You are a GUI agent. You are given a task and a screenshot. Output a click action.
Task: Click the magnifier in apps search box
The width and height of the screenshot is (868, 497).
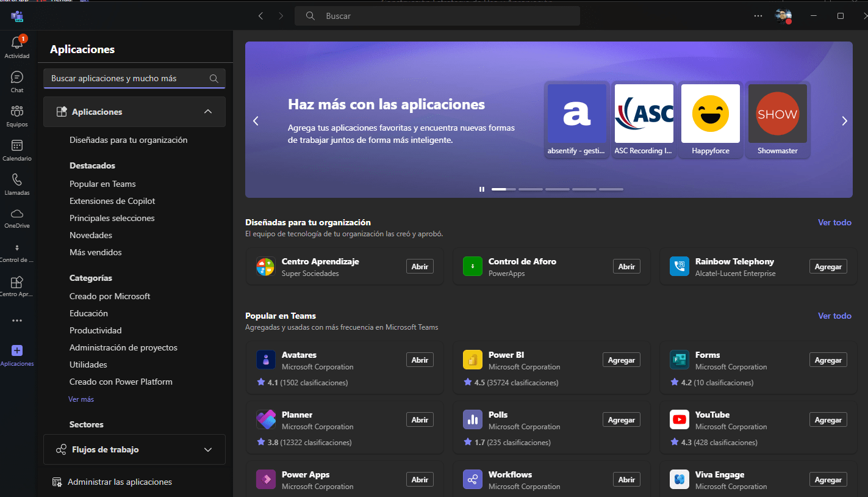(x=214, y=79)
